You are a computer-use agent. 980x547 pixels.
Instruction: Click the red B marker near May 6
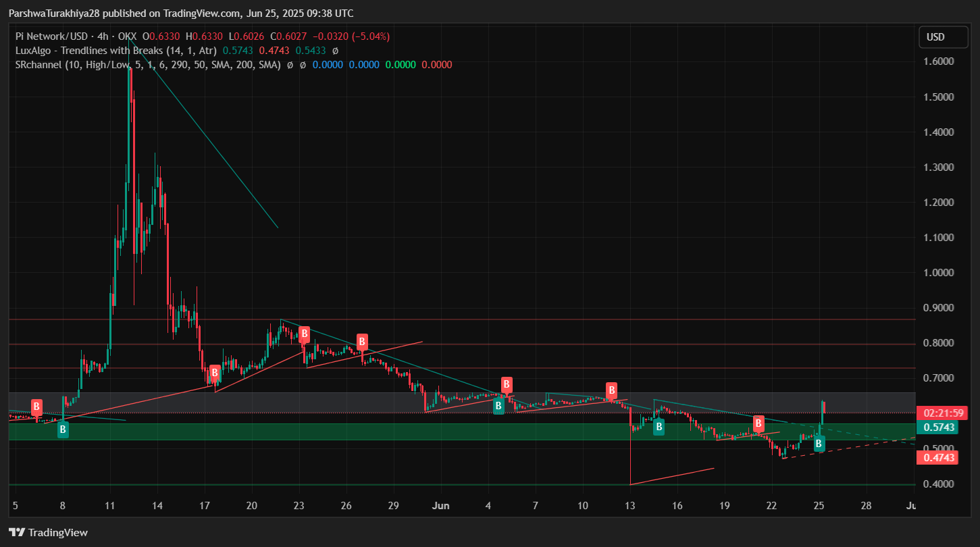point(36,407)
